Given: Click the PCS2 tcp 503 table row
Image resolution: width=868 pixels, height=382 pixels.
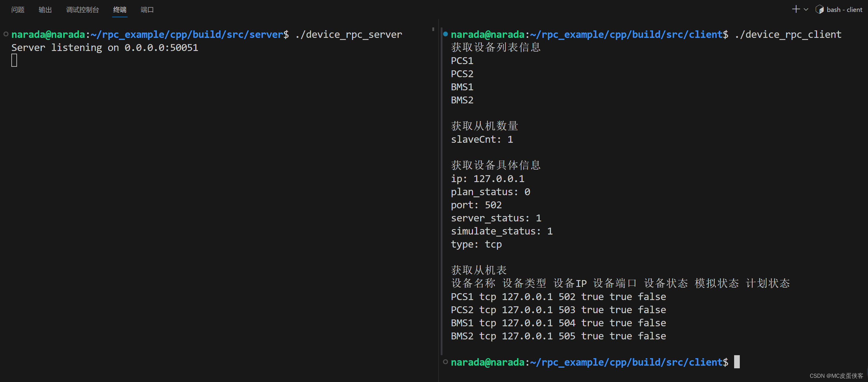Looking at the screenshot, I should tap(558, 310).
